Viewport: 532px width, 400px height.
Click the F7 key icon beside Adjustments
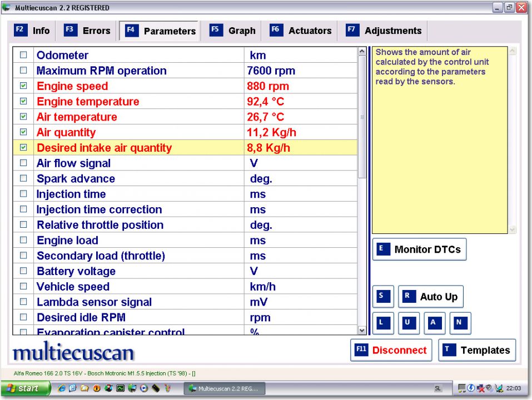(352, 30)
